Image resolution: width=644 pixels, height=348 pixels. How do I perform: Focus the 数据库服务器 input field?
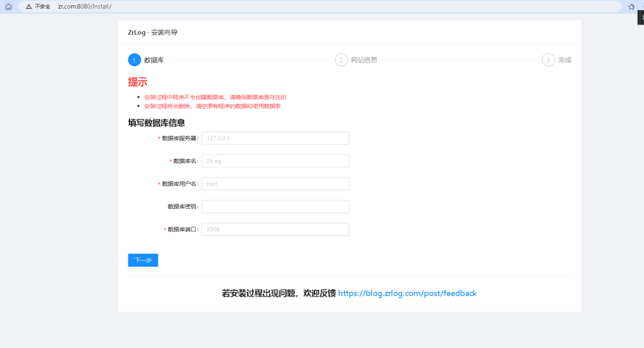click(275, 138)
